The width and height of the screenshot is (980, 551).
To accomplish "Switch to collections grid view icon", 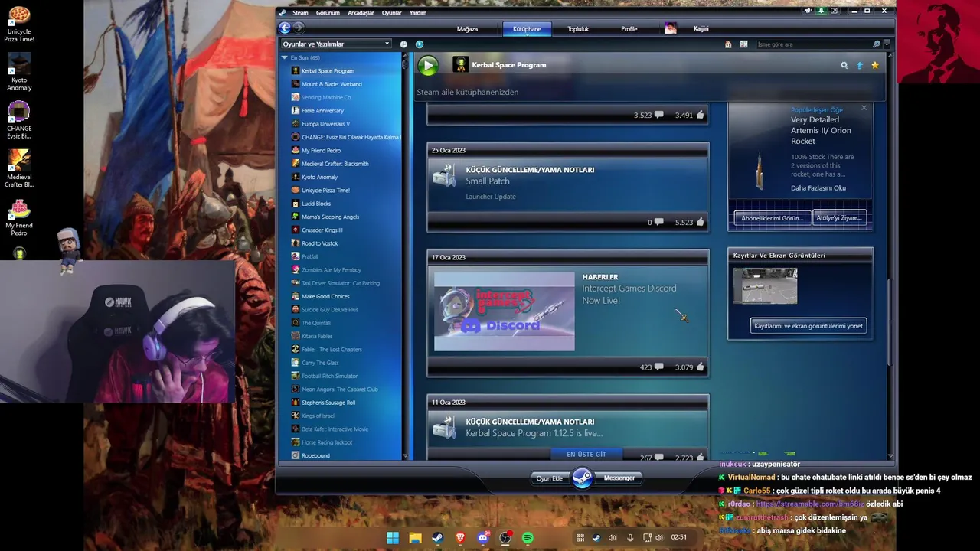I will [743, 44].
